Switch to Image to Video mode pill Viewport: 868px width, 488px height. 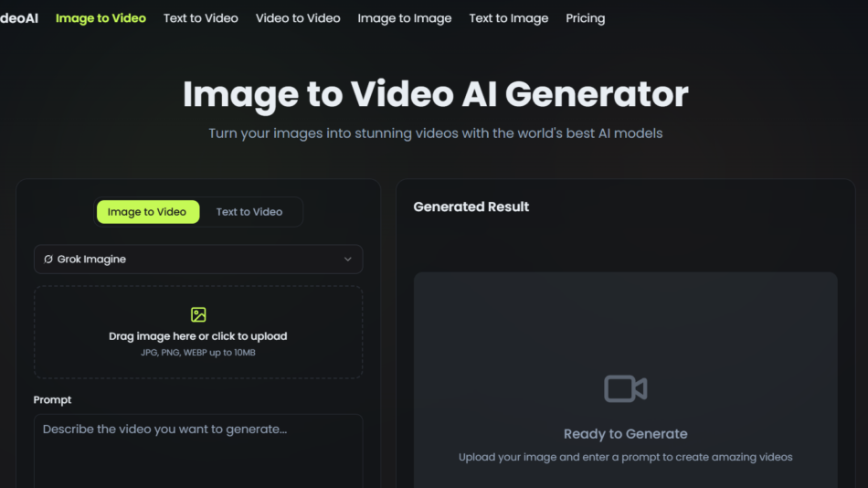click(147, 212)
